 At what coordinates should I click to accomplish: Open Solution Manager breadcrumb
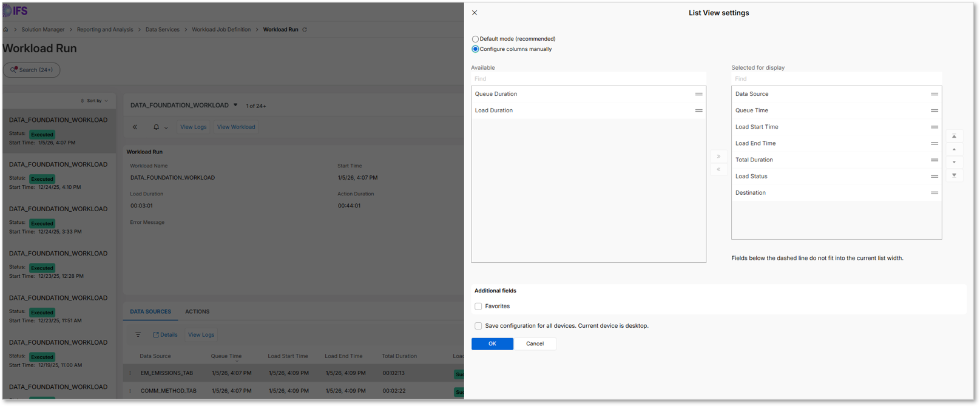click(x=42, y=29)
